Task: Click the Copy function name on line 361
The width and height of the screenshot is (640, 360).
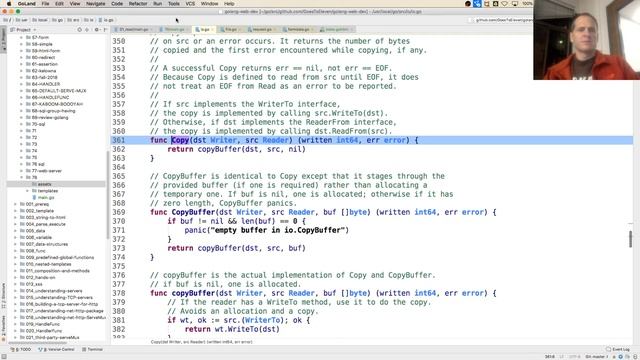Action: click(180, 140)
